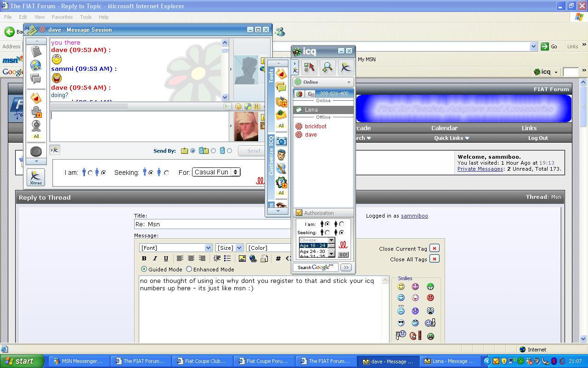
Task: Click the greeting card heart icon in message sidebar
Action: [x=36, y=98]
